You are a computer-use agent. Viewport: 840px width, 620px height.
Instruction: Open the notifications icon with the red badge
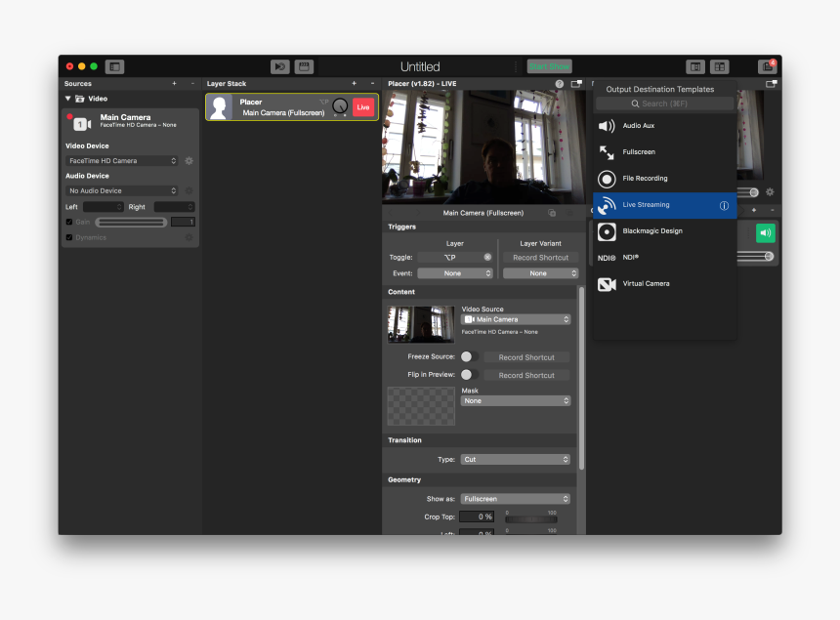767,66
